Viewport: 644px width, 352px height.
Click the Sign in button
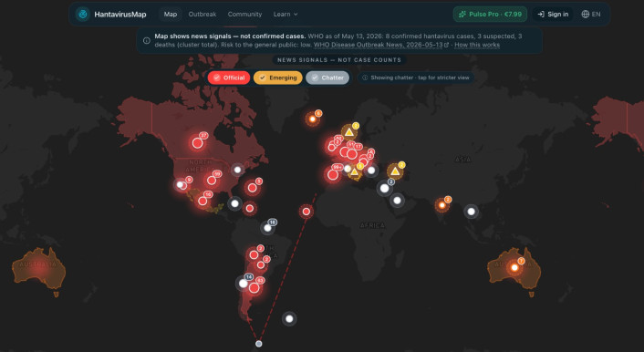[553, 14]
